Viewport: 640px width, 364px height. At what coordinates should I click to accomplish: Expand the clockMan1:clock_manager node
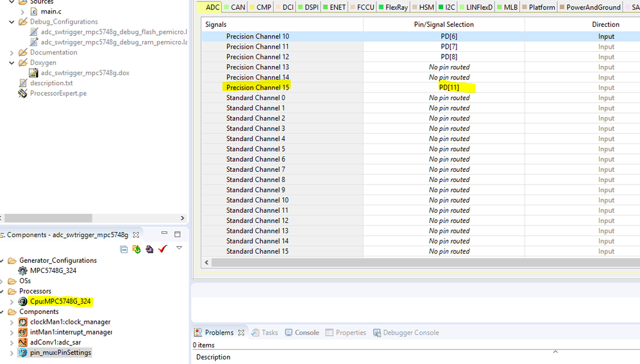[12, 322]
